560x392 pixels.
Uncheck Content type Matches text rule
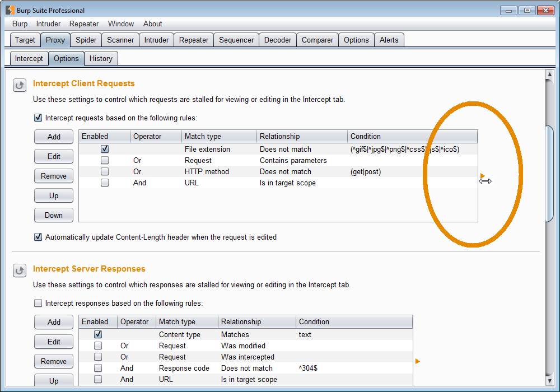[98, 334]
